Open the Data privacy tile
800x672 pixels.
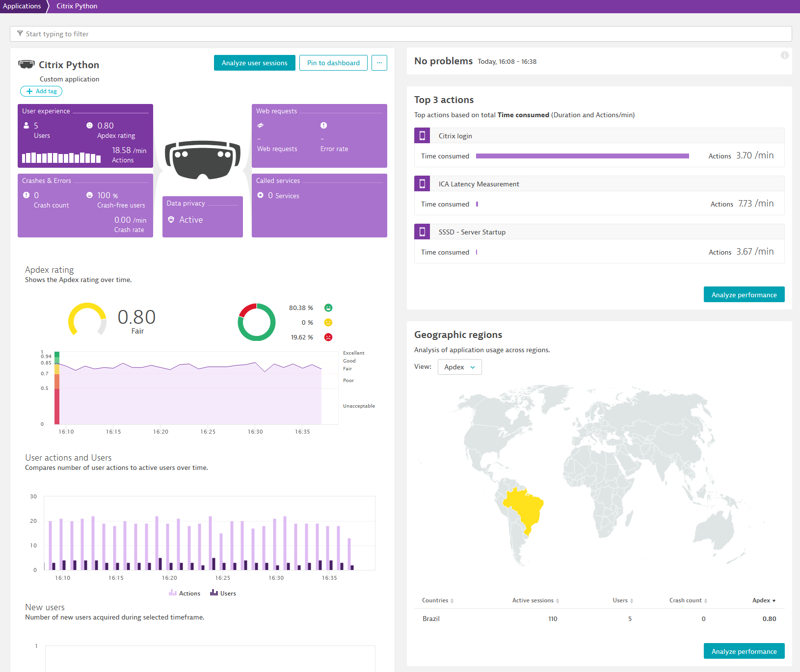tap(203, 217)
